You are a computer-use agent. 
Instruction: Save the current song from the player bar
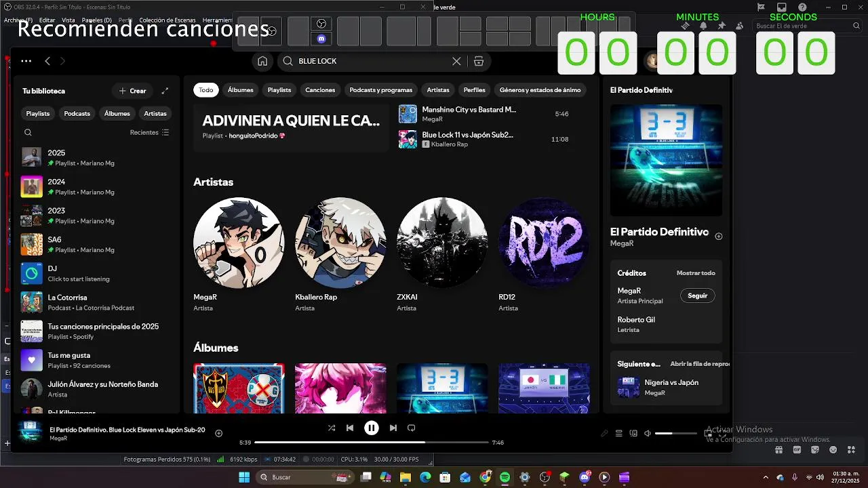coord(218,433)
